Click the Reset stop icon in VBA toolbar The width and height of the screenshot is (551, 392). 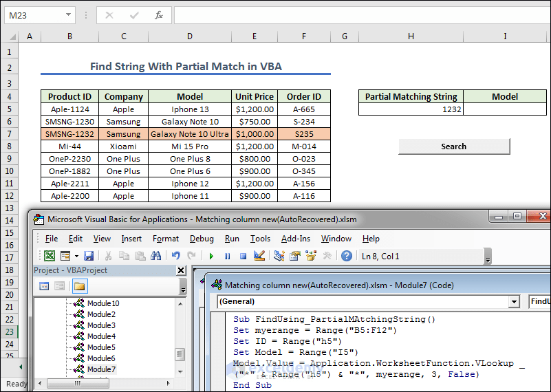244,257
